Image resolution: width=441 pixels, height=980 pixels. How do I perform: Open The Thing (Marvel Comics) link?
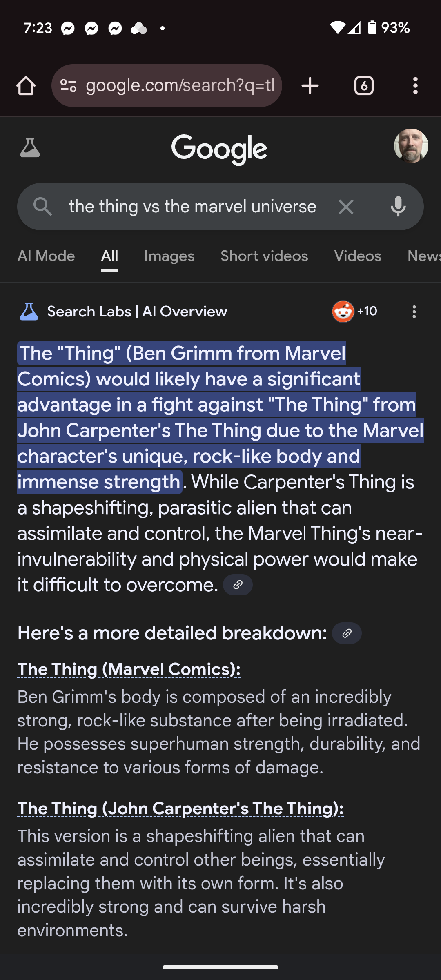tap(129, 670)
